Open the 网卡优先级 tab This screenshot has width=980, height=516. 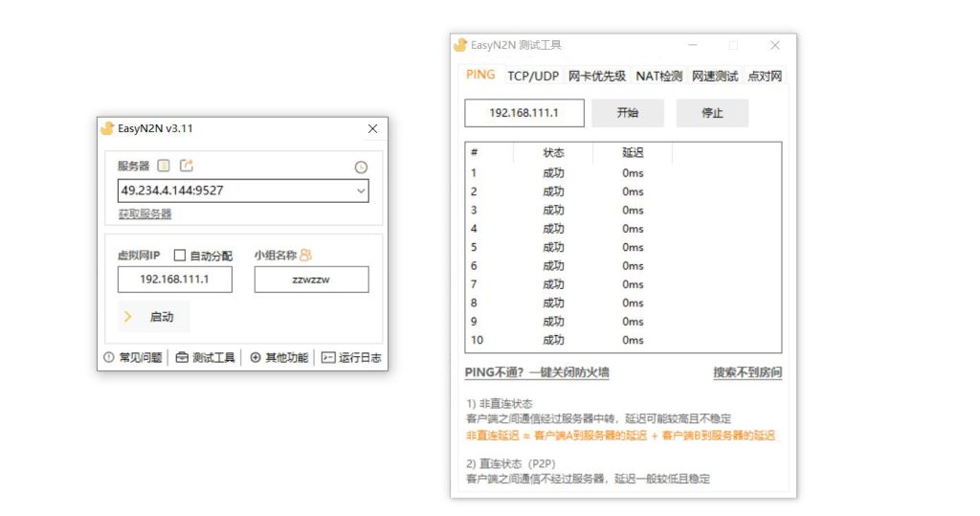click(596, 76)
